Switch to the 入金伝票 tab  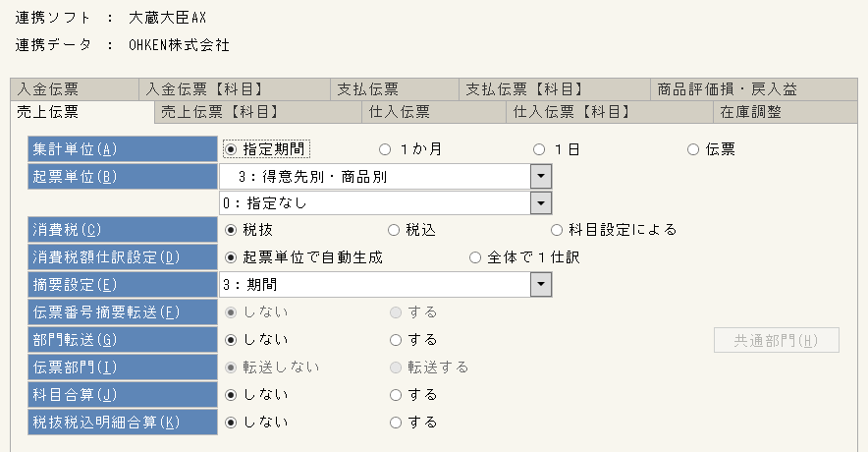pos(75,89)
